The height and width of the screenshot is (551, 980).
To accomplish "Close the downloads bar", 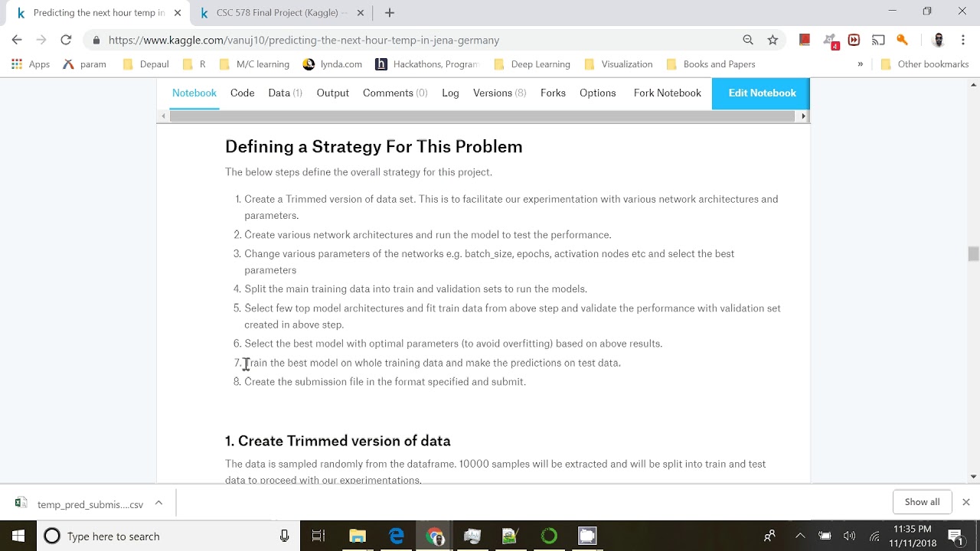I will coord(966,502).
